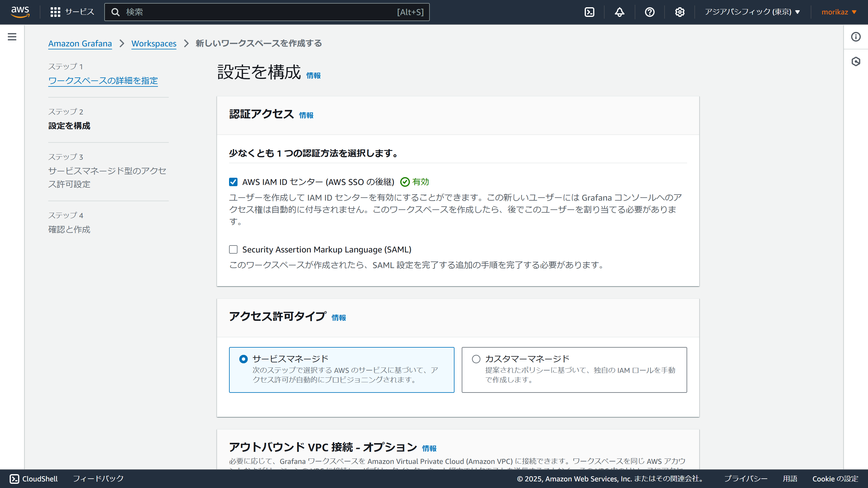868x488 pixels.
Task: Open the hamburger side navigation menu
Action: click(x=12, y=37)
